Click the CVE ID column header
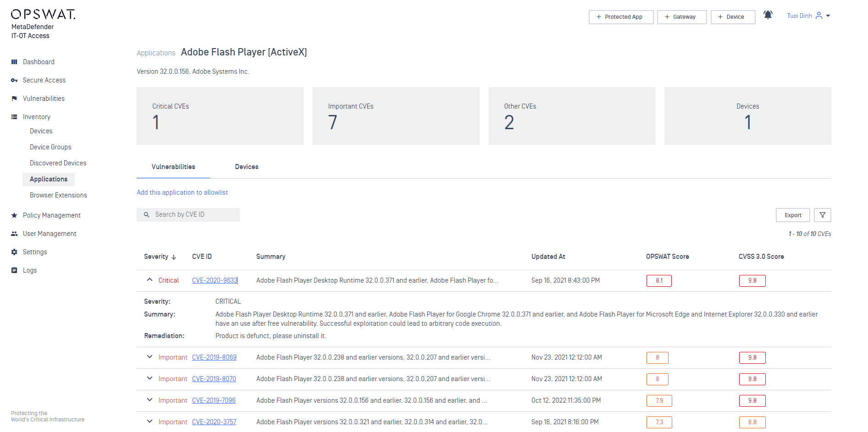The height and width of the screenshot is (432, 868). click(202, 257)
